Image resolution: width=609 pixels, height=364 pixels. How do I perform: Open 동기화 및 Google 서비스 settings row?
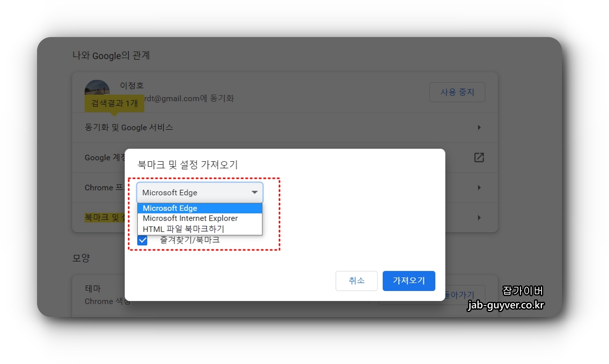[x=129, y=127]
